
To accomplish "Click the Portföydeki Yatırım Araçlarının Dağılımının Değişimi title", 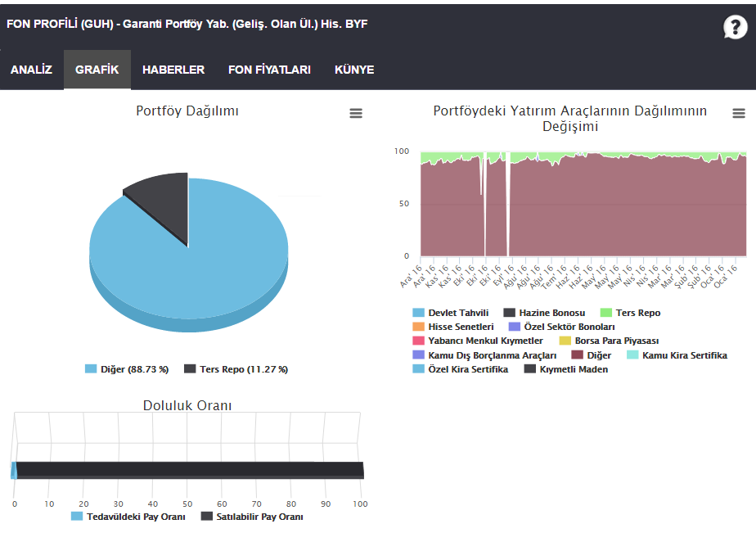I will tap(570, 119).
